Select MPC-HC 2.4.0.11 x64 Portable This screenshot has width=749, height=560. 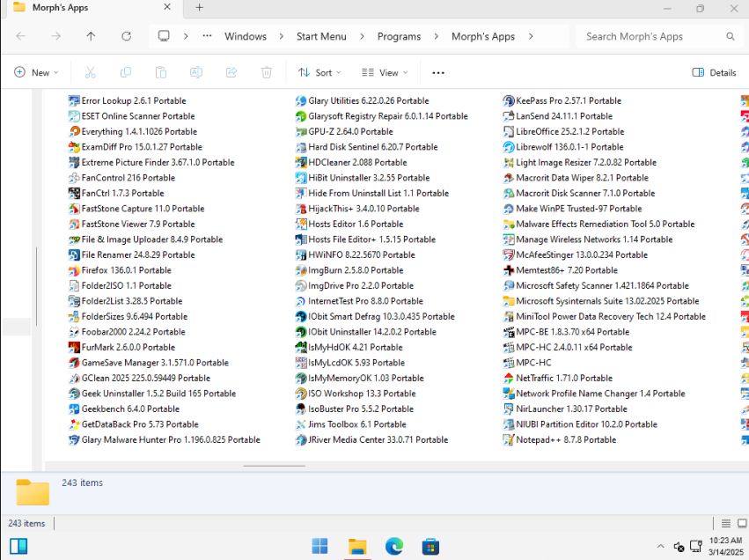(x=568, y=348)
